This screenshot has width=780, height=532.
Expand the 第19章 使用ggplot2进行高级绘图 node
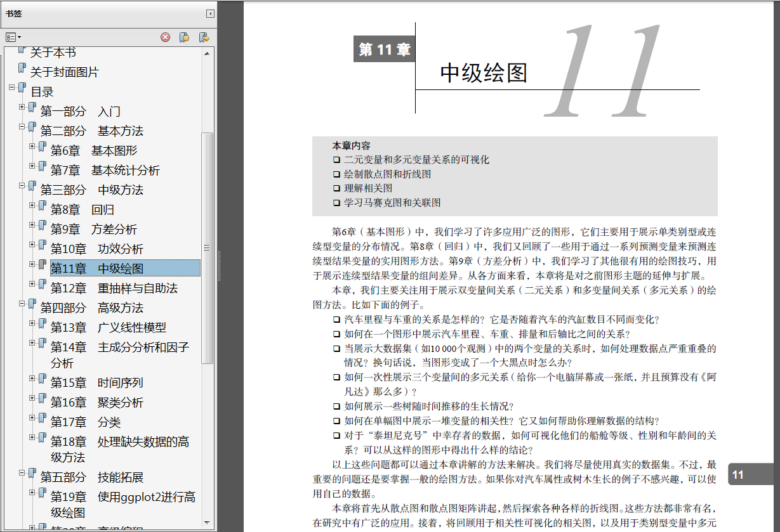tap(32, 493)
